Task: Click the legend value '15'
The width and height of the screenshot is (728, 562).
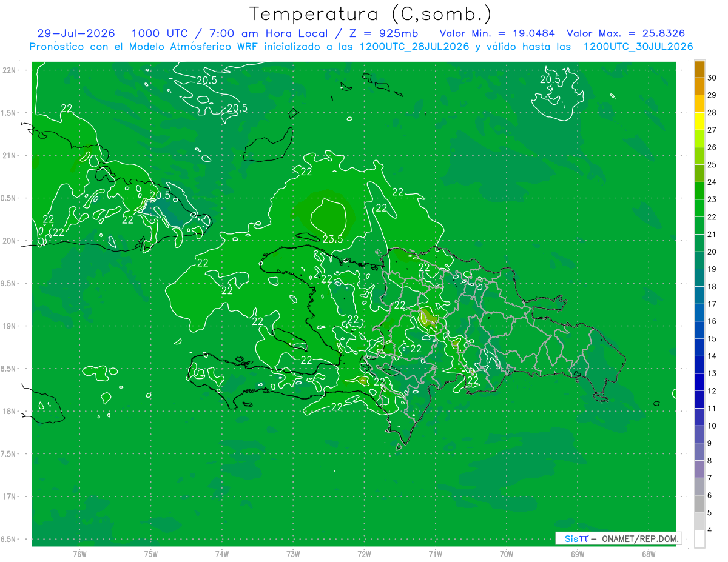Action: tap(712, 339)
